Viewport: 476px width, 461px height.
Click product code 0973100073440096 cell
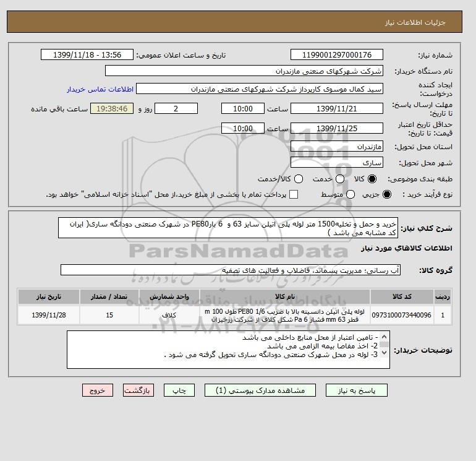tap(402, 315)
